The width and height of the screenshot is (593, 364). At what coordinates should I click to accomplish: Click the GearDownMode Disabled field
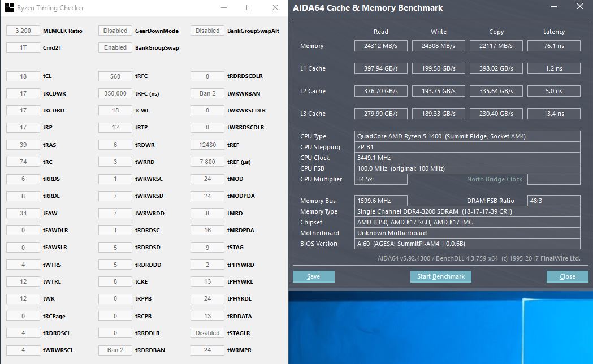[115, 31]
